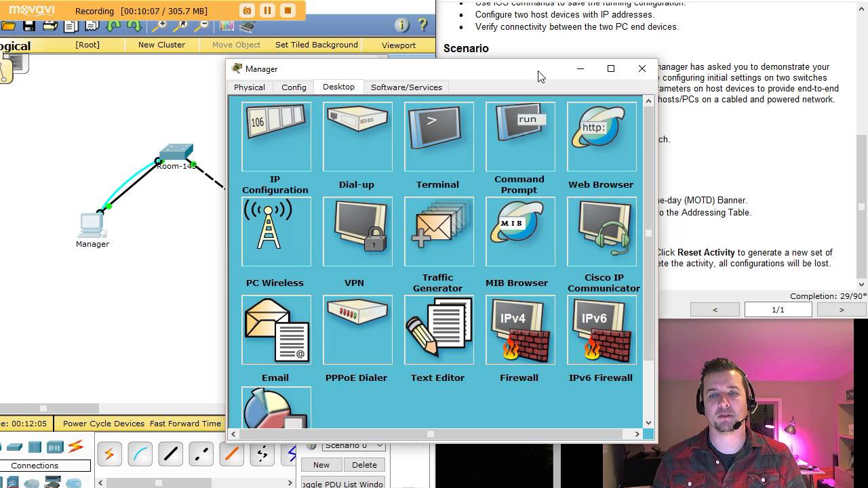Screen dimensions: 868x488
Task: Click the New scenario button
Action: tap(321, 465)
